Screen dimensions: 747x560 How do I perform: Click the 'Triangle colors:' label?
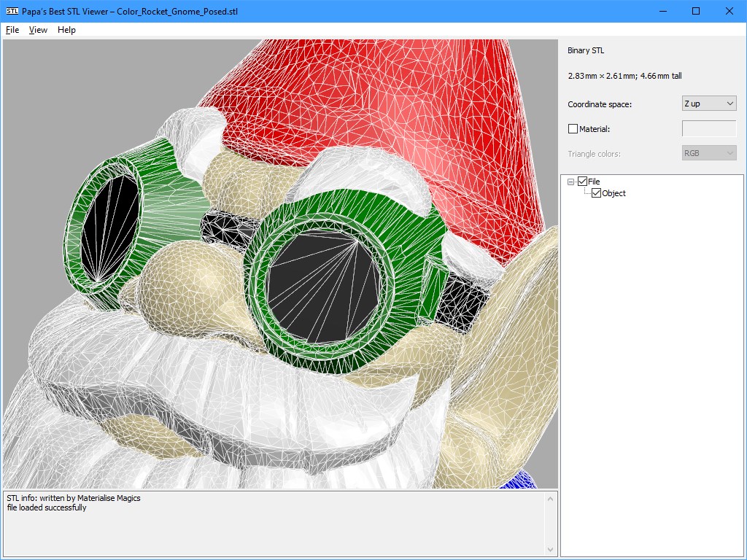coord(594,154)
